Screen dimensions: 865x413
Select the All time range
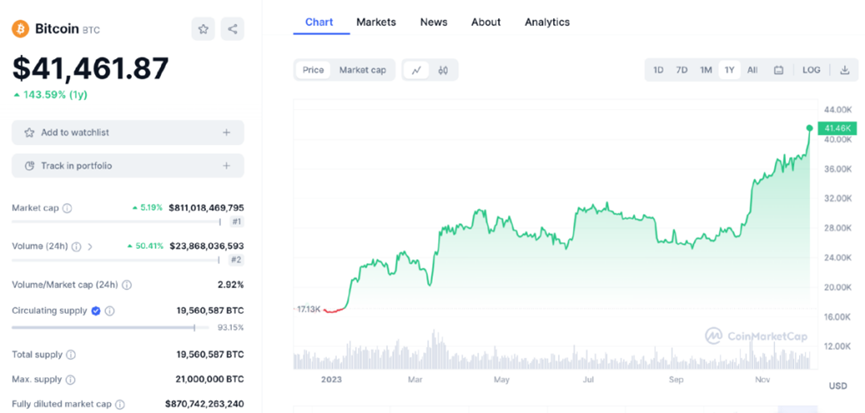click(752, 70)
